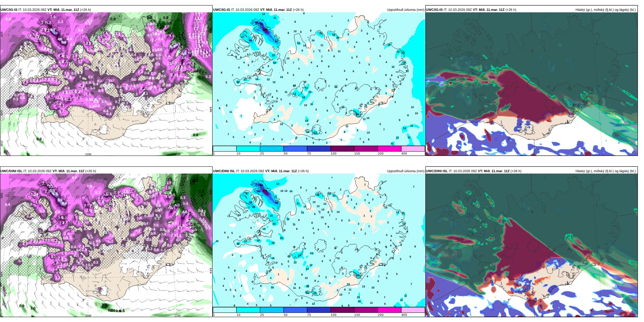This screenshot has height=322, width=644.
Task: Click the 20W longitude label on IG-IS wind map
Action: click(88, 154)
